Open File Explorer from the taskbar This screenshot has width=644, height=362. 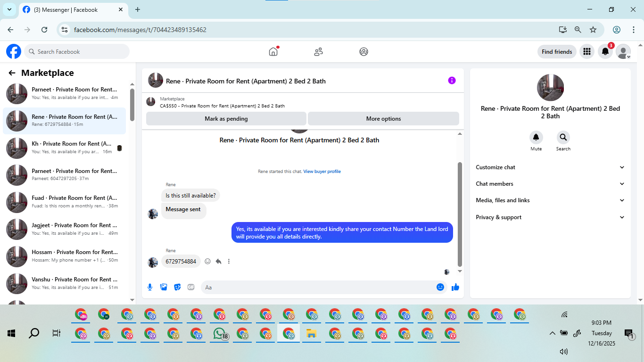(311, 334)
